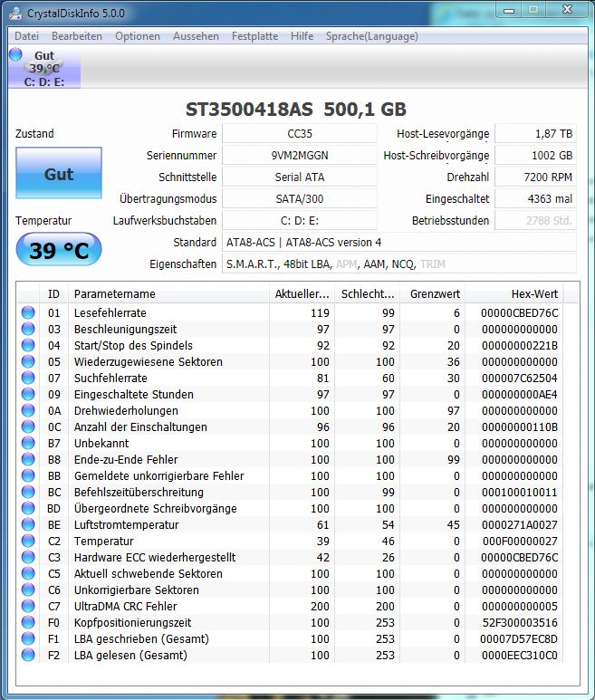Click status icon for Start/Stop des Spindels
Screen dimensions: 595x700
pos(28,345)
